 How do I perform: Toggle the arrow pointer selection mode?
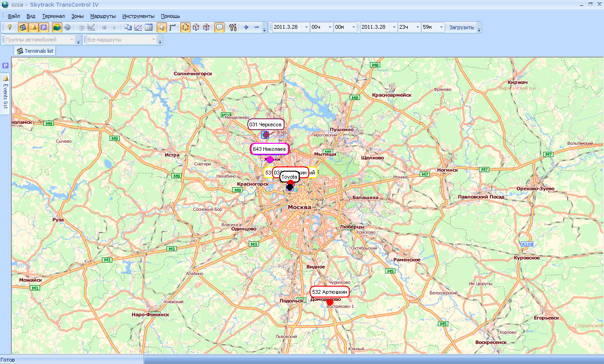coord(162,27)
